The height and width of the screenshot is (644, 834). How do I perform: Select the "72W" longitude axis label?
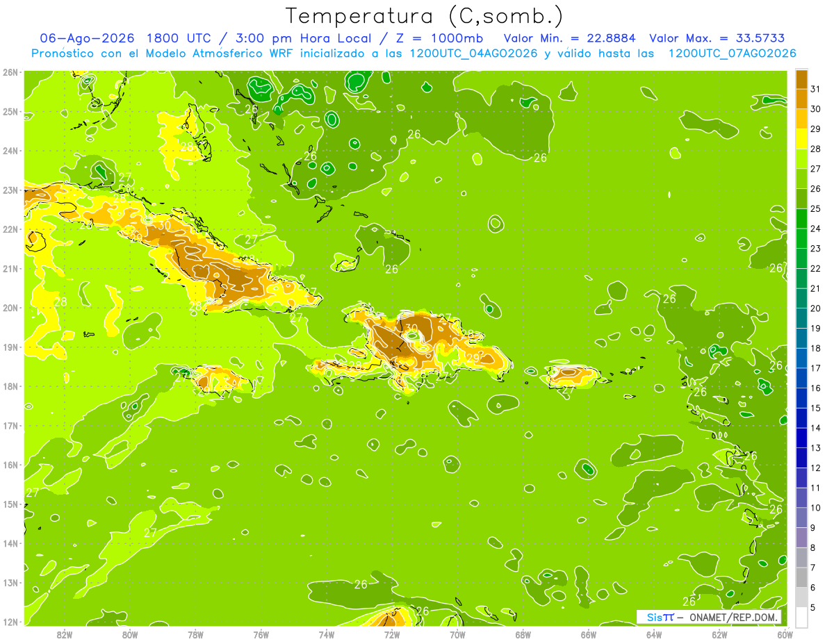click(391, 634)
